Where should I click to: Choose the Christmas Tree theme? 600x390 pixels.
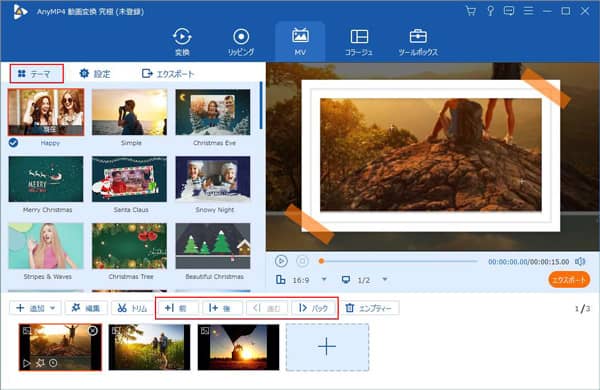tap(129, 246)
